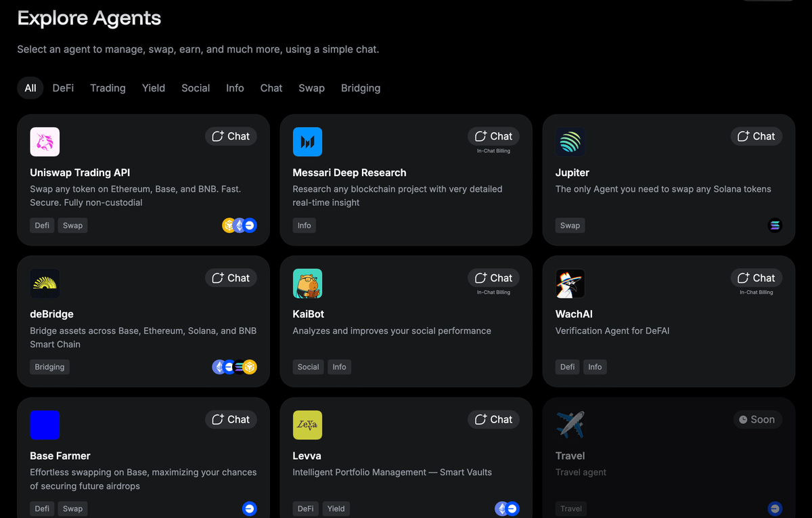The width and height of the screenshot is (812, 518).
Task: Click the Social tag on KaiBot card
Action: point(308,367)
